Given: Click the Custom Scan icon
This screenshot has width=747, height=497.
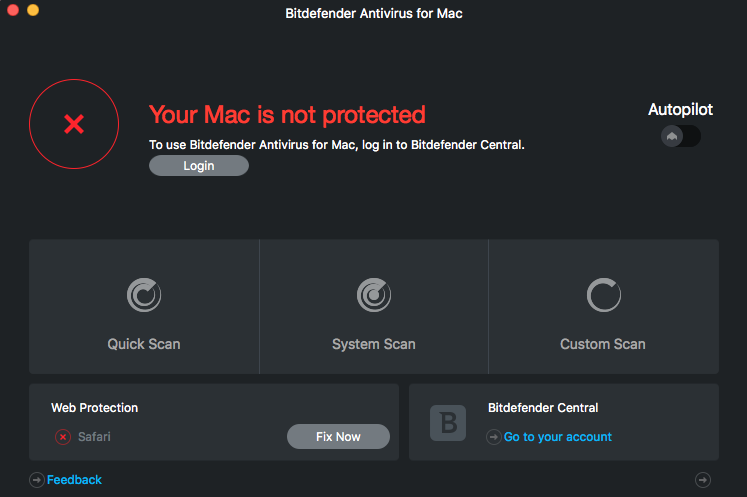Looking at the screenshot, I should coord(603,295).
